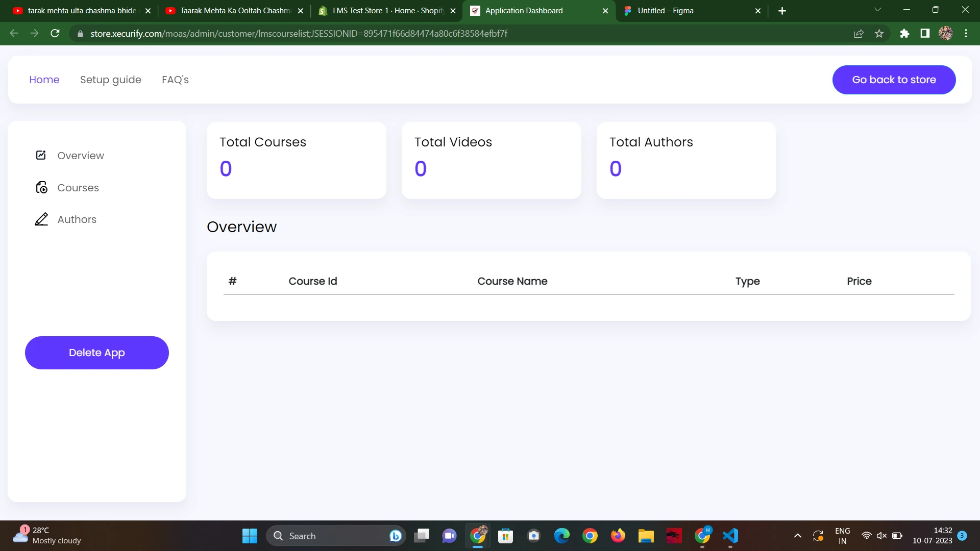The width and height of the screenshot is (980, 551).
Task: Click the Type column header
Action: pyautogui.click(x=748, y=281)
